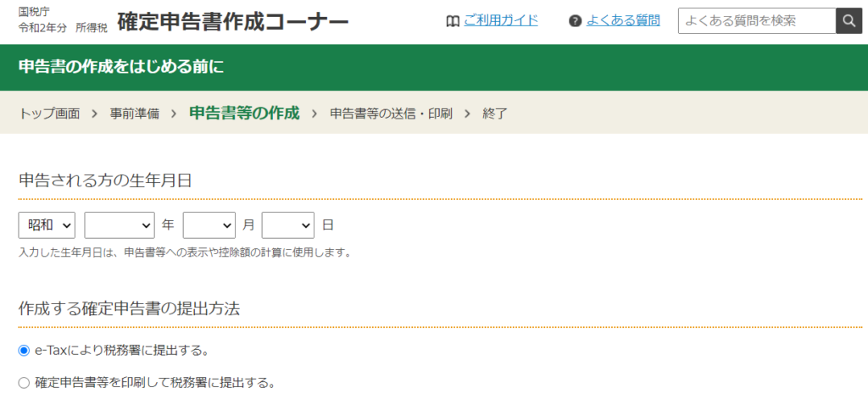
Task: Open the birth month dropdown before 月
Action: pyautogui.click(x=209, y=225)
